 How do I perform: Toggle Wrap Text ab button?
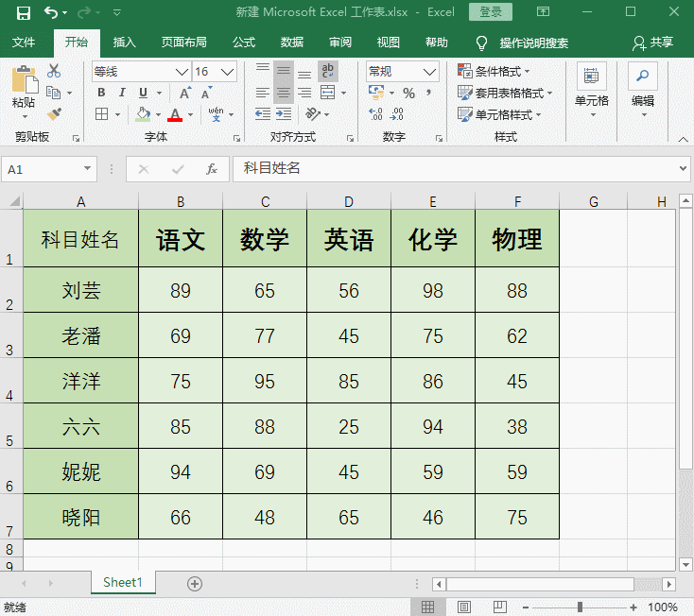click(x=328, y=71)
